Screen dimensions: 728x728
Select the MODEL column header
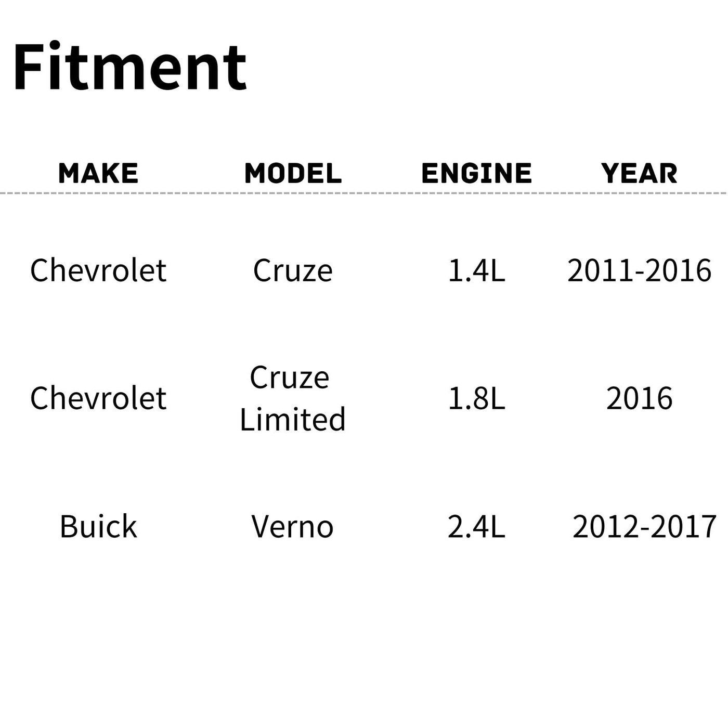click(293, 173)
